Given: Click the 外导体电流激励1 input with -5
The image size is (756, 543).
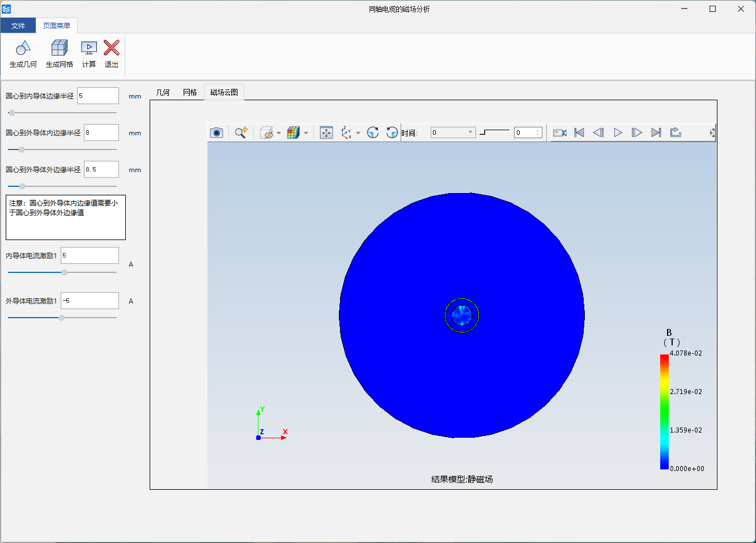Looking at the screenshot, I should coord(90,301).
